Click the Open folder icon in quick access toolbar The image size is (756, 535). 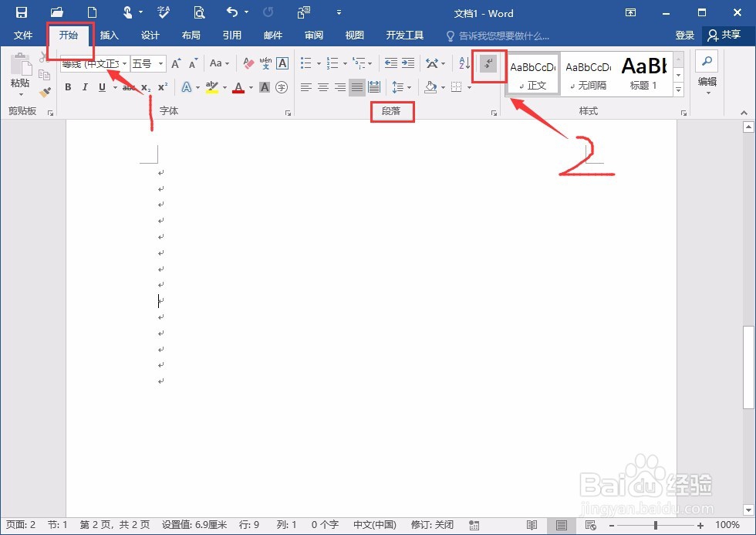coord(57,12)
